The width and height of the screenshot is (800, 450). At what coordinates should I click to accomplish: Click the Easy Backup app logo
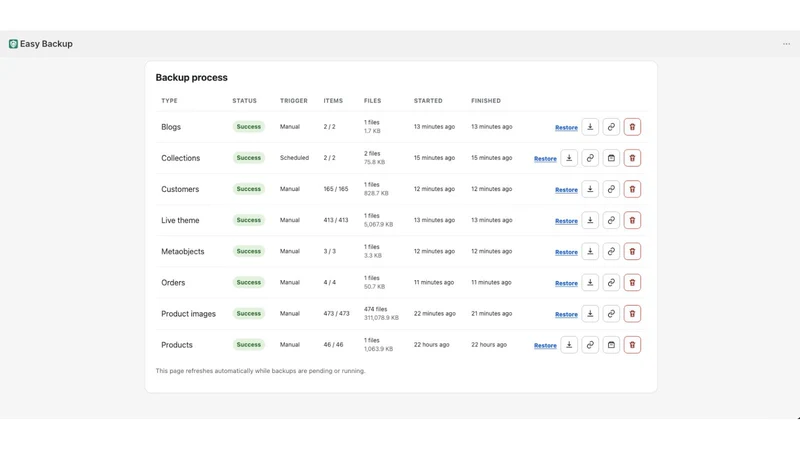pyautogui.click(x=13, y=44)
